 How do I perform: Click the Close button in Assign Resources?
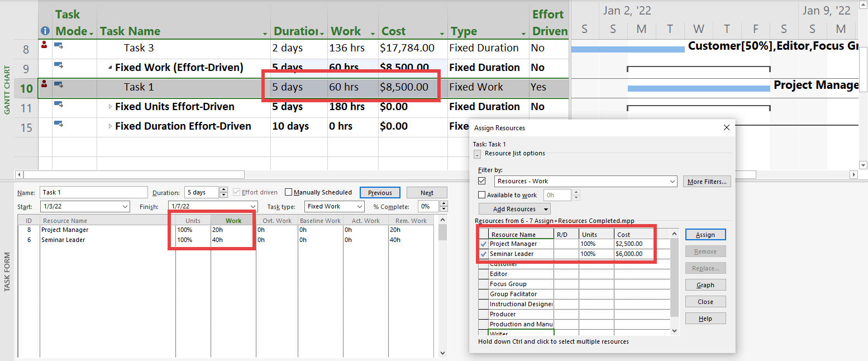click(705, 302)
